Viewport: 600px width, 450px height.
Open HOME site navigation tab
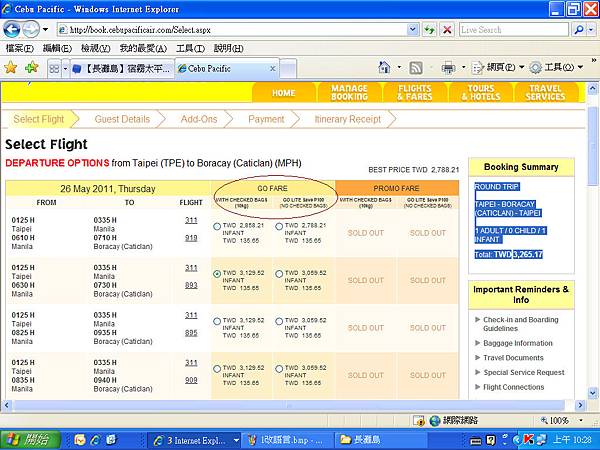click(284, 93)
